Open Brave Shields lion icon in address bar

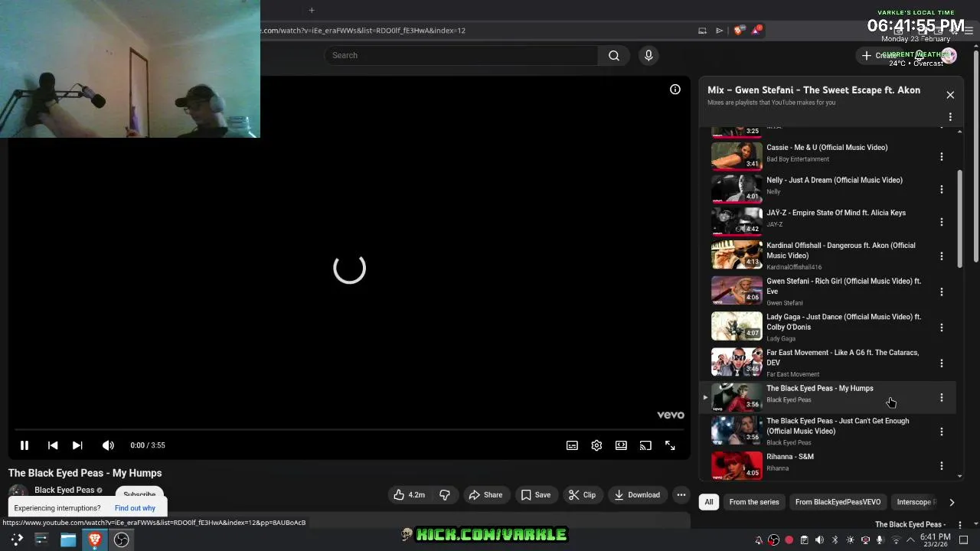(x=738, y=31)
